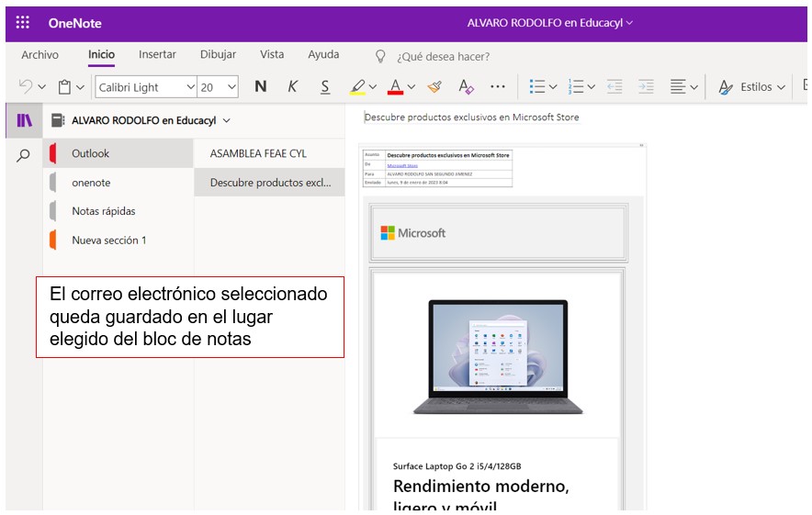Toggle italic (K) formatting
Screen dimensions: 812x515
click(x=293, y=86)
